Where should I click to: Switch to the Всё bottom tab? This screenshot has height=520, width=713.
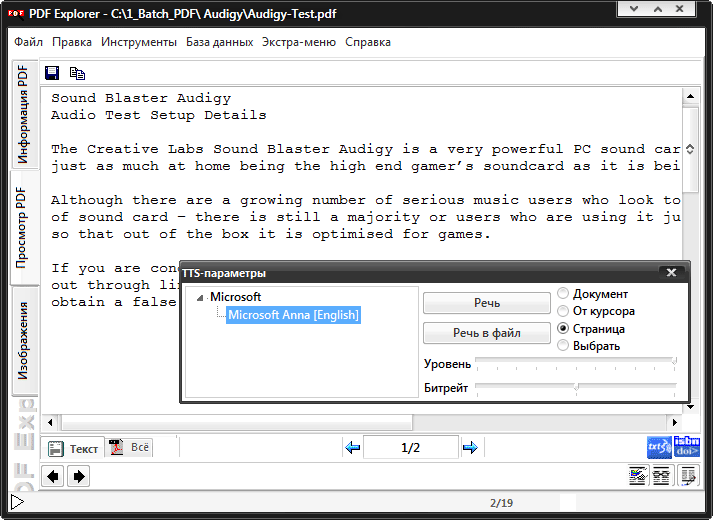coord(130,447)
